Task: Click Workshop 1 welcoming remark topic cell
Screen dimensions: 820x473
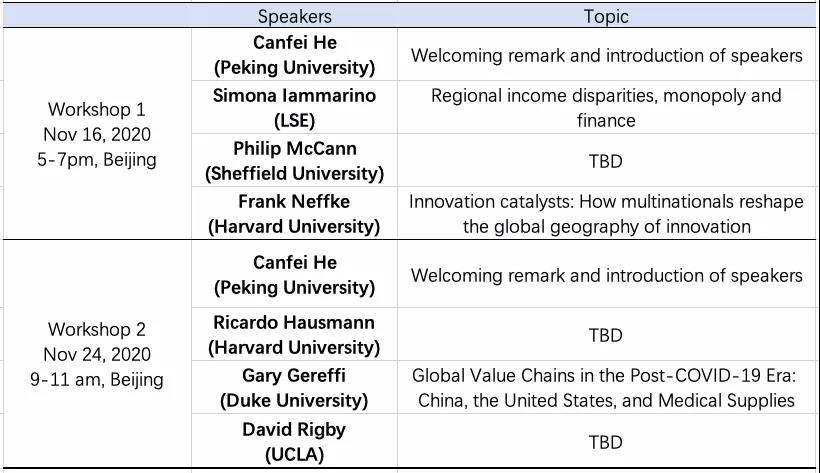Action: click(606, 55)
